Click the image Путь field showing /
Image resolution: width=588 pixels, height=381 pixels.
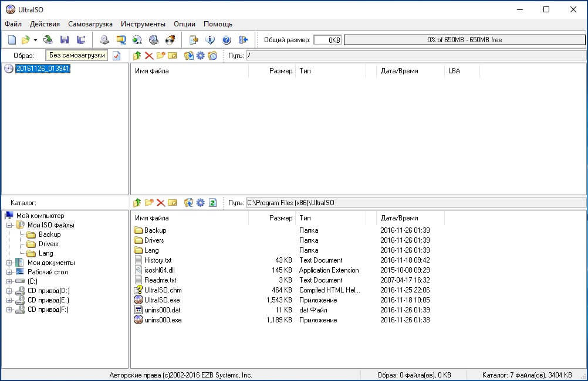(415, 56)
